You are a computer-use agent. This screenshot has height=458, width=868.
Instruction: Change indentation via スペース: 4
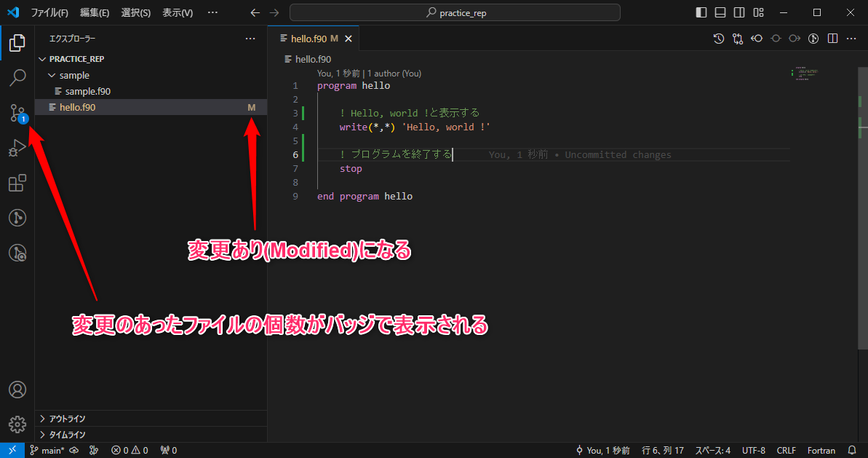tap(712, 450)
